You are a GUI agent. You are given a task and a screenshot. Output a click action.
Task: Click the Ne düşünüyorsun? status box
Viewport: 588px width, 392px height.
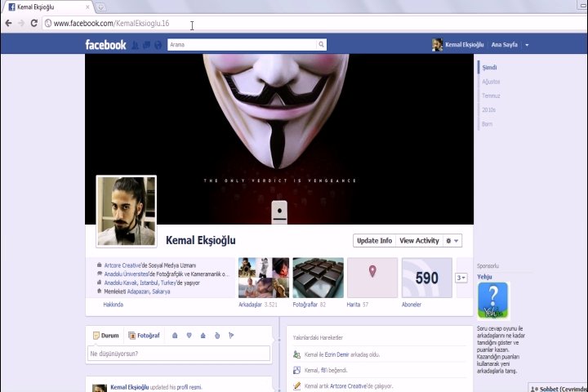click(x=179, y=354)
